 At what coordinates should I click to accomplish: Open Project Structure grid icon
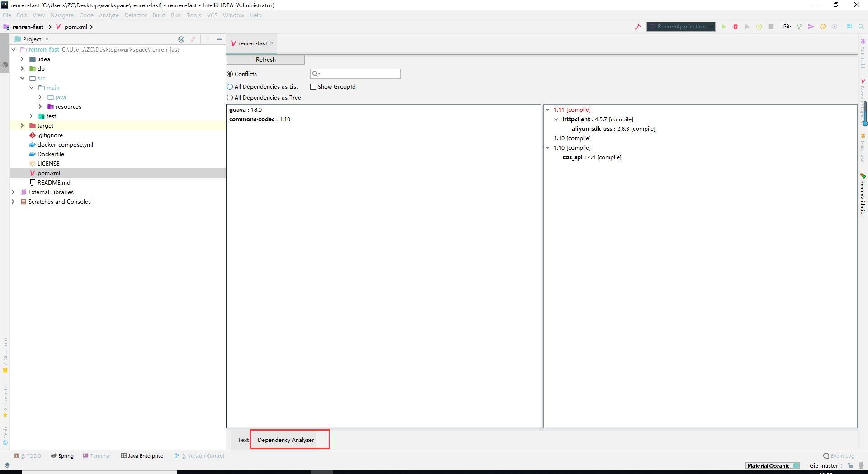[x=849, y=27]
